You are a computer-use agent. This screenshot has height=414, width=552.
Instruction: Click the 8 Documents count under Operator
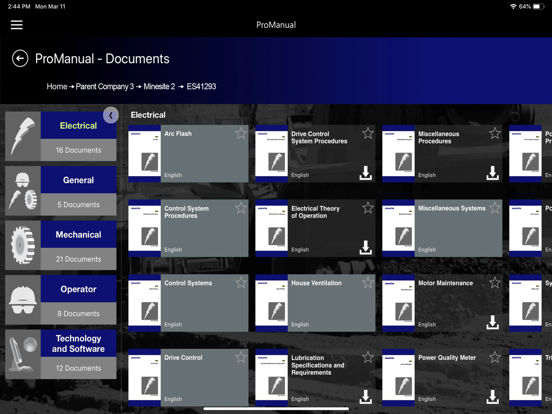tap(79, 314)
